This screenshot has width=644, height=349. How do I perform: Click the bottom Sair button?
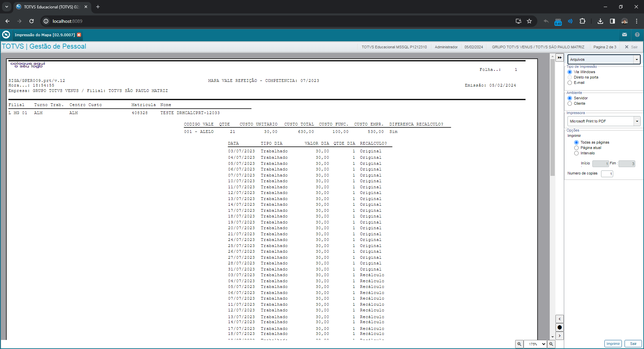click(x=633, y=344)
